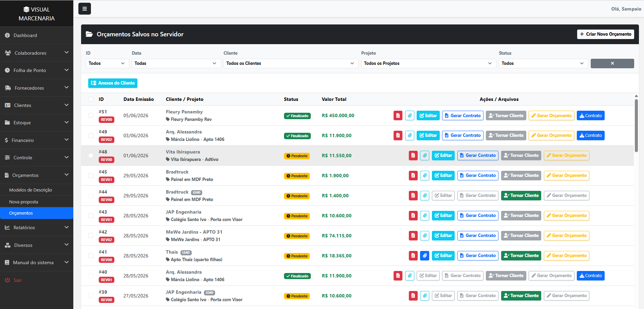Open the Cliente filter dropdown

(x=291, y=63)
